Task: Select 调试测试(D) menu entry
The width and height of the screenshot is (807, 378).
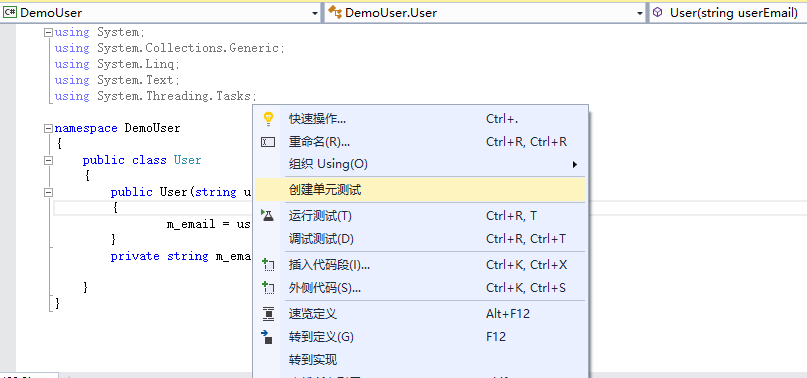Action: (420, 239)
